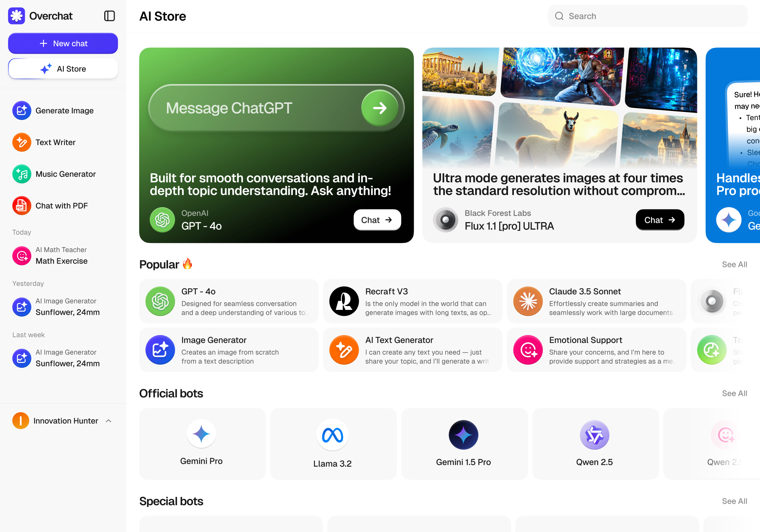Click the Overchat logo icon

[16, 16]
